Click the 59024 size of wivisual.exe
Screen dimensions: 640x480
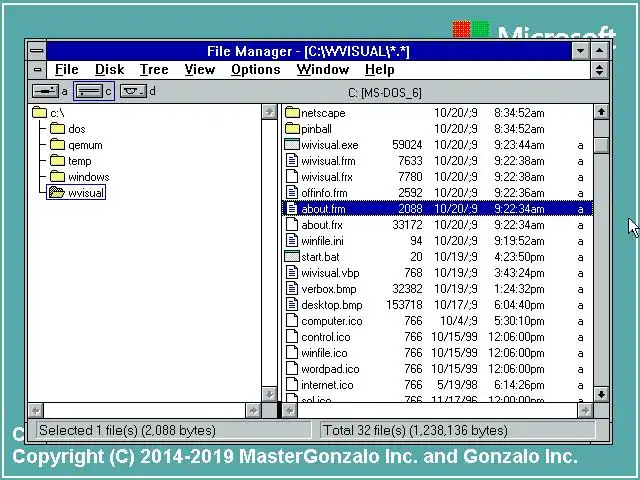(407, 144)
